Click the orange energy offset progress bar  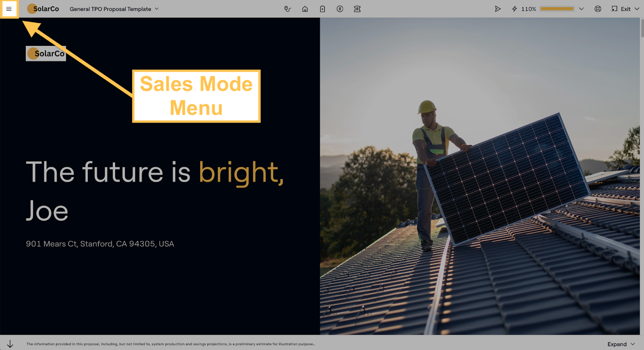[557, 9]
